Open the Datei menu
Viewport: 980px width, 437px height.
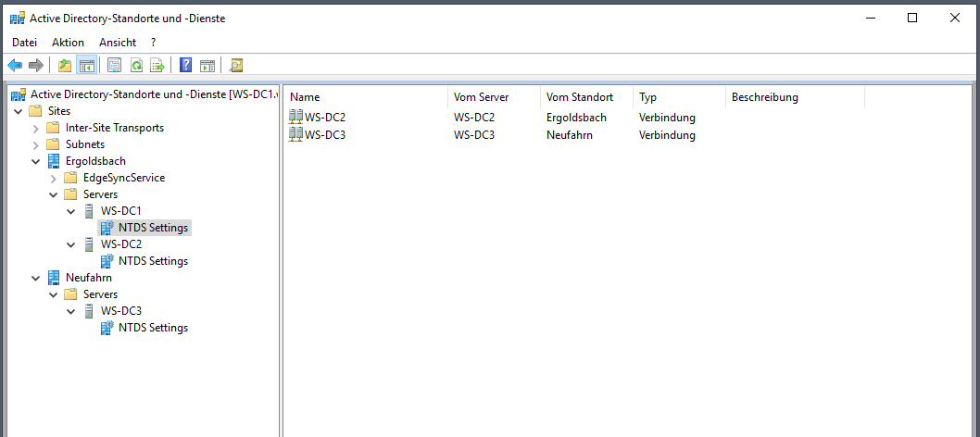(24, 43)
